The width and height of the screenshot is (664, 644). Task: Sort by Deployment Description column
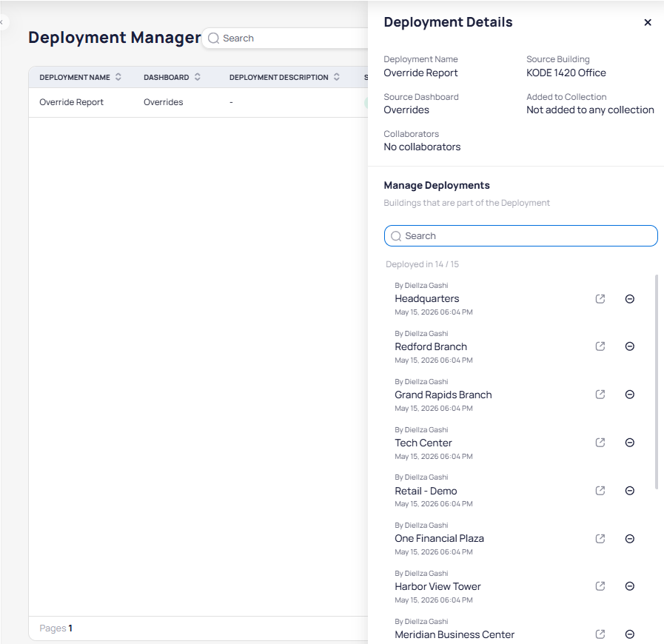(336, 77)
